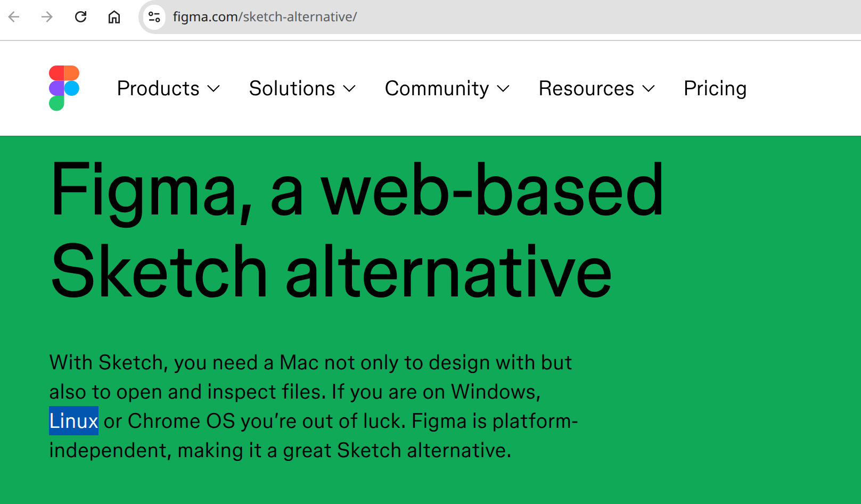Screen dimensions: 861x504
Task: Open site information icon in address bar
Action: coord(154,17)
